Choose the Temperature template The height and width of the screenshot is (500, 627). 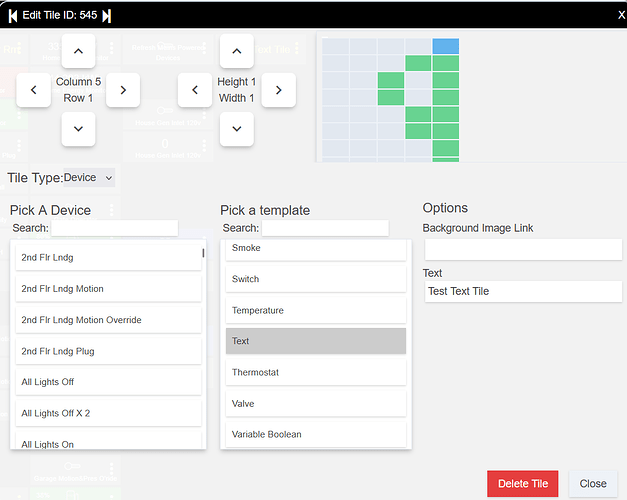pyautogui.click(x=316, y=310)
